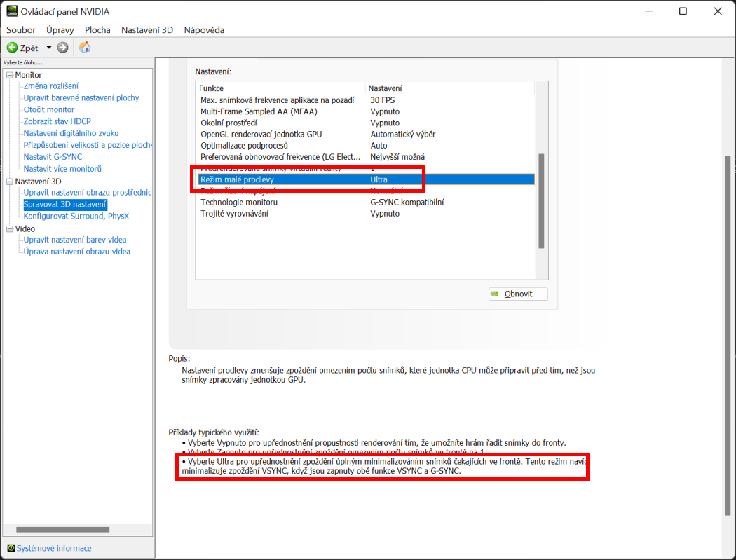The image size is (736, 560).
Task: Open Přizpůsobení velikosti a pozice plochy
Action: [88, 145]
